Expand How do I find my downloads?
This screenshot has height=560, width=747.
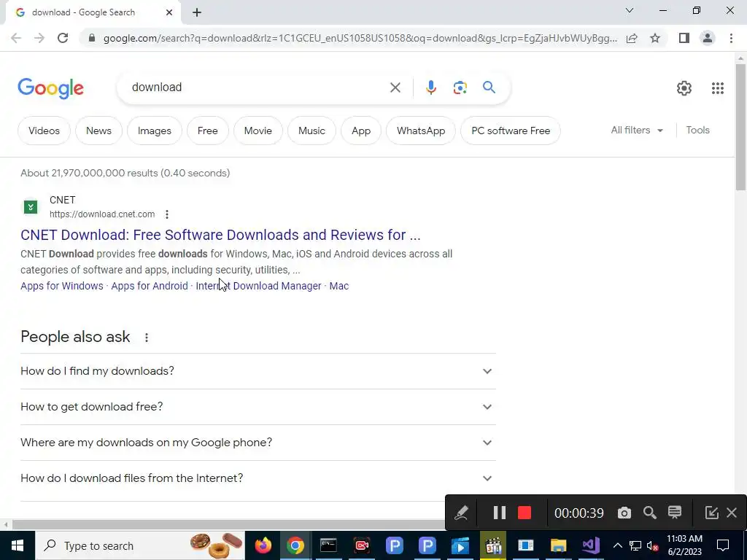258,371
